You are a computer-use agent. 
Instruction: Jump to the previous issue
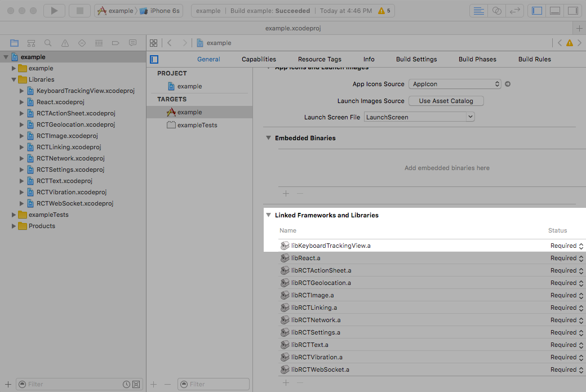tap(560, 43)
